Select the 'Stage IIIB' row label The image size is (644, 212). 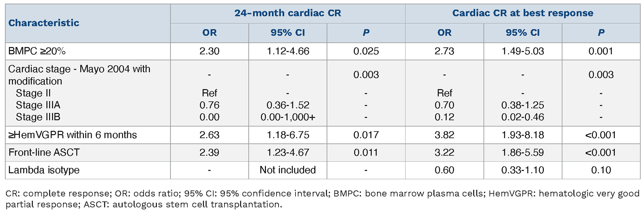(38, 117)
